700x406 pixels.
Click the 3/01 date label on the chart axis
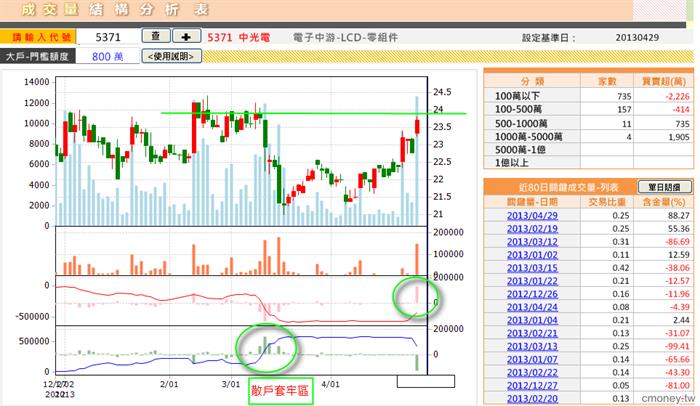pyautogui.click(x=231, y=384)
